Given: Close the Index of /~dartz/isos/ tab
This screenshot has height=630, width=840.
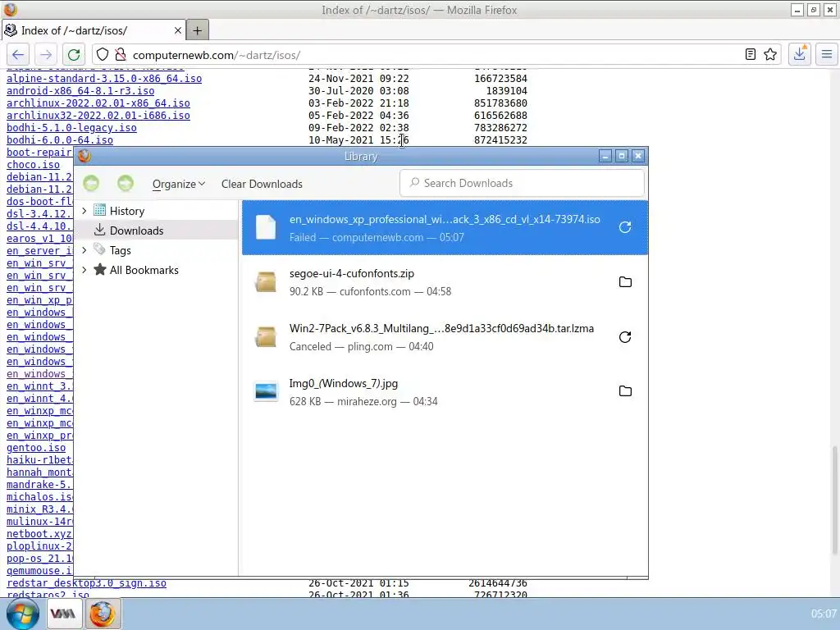Looking at the screenshot, I should click(178, 30).
